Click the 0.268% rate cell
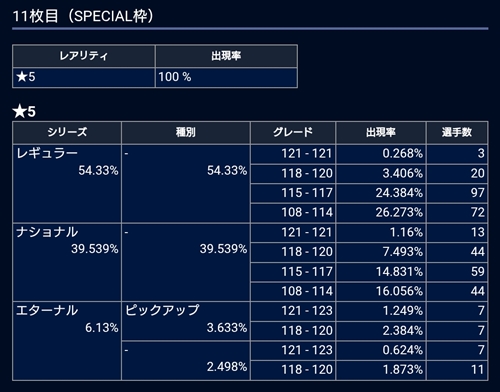The image size is (500, 392). [x=381, y=154]
